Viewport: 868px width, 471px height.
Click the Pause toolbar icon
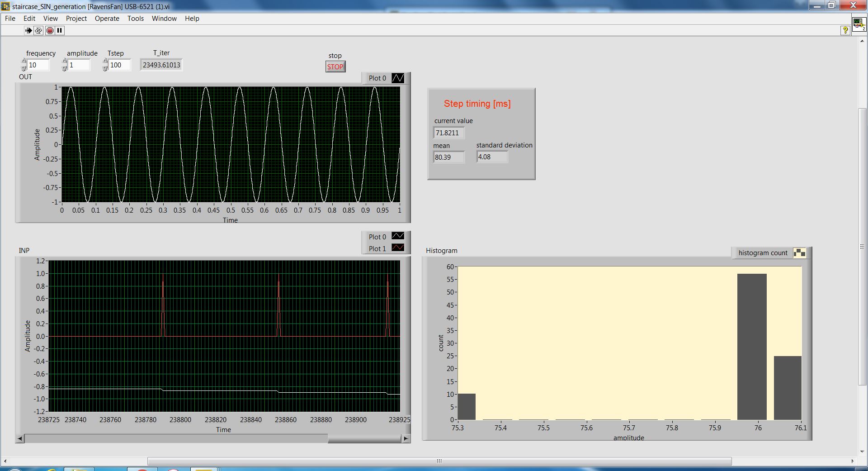[x=60, y=30]
